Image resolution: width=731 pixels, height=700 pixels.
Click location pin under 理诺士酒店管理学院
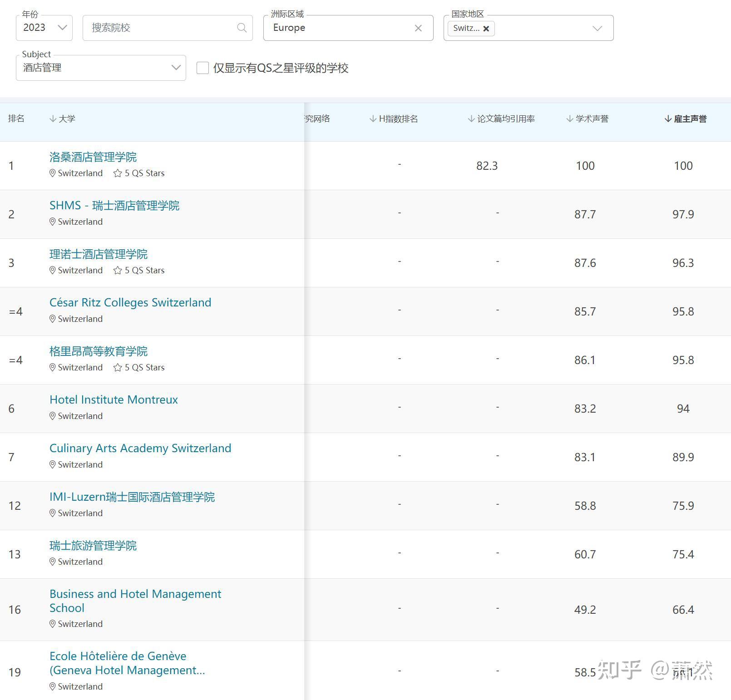tap(53, 270)
